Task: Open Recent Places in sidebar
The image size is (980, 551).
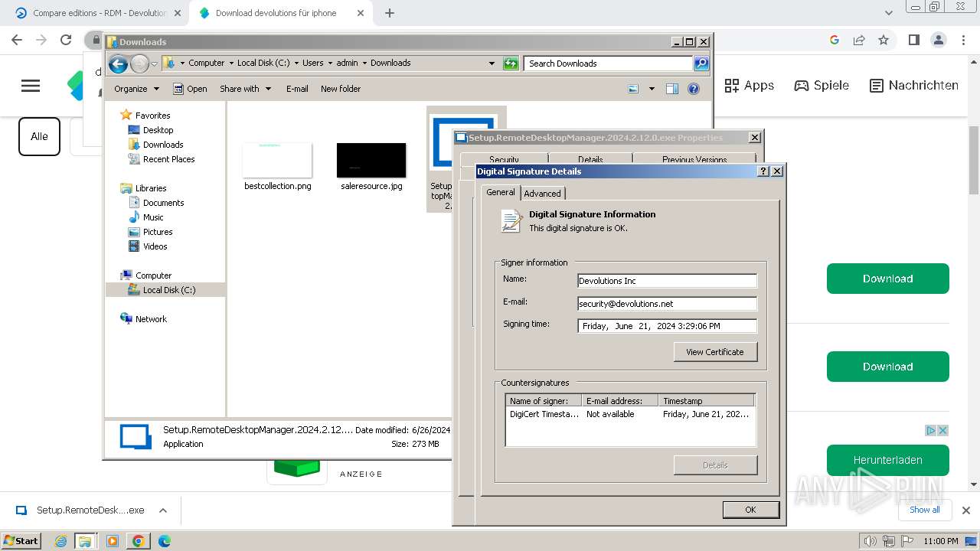Action: tap(168, 159)
